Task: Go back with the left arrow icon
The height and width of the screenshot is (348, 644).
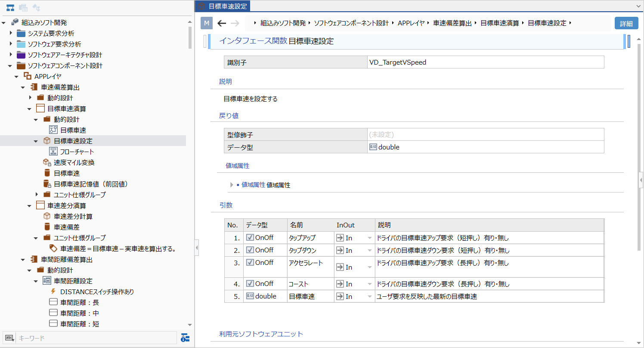Action: (x=222, y=23)
